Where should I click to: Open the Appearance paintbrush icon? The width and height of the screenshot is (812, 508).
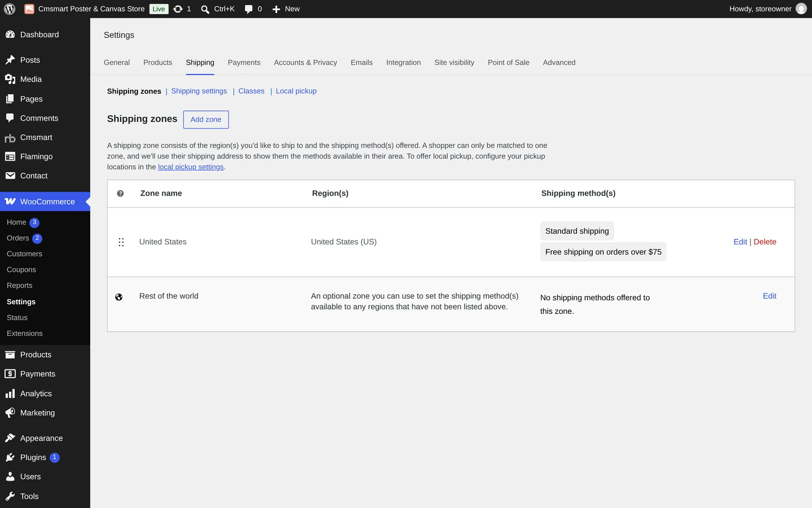click(10, 438)
